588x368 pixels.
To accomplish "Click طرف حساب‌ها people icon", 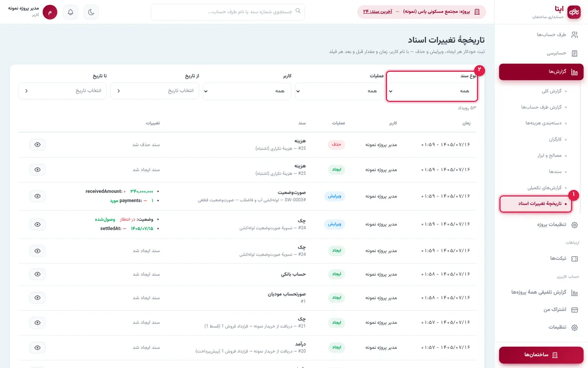I will (575, 35).
